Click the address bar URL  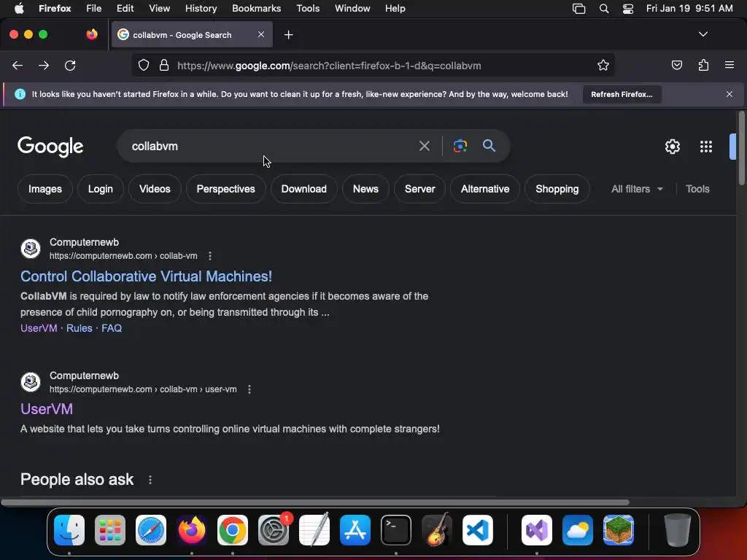329,66
